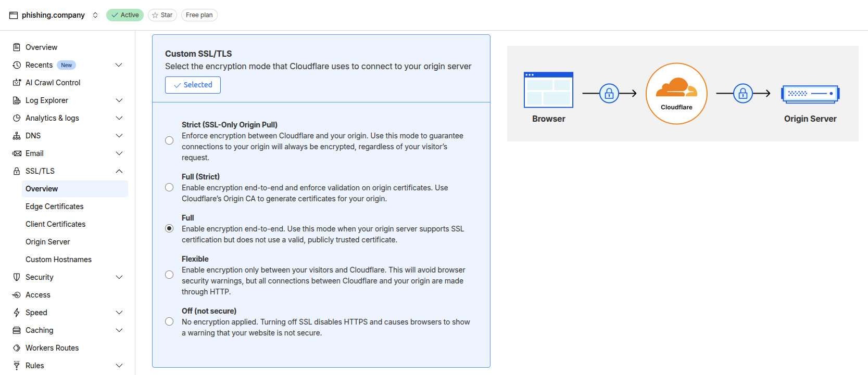Viewport: 868px width, 375px height.
Task: Click the Access arrow icon
Action: click(17, 295)
